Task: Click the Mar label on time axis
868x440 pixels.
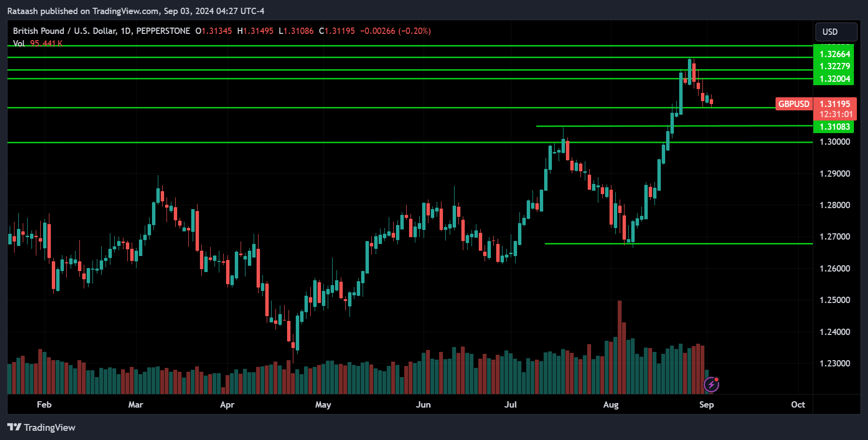Action: pos(136,405)
